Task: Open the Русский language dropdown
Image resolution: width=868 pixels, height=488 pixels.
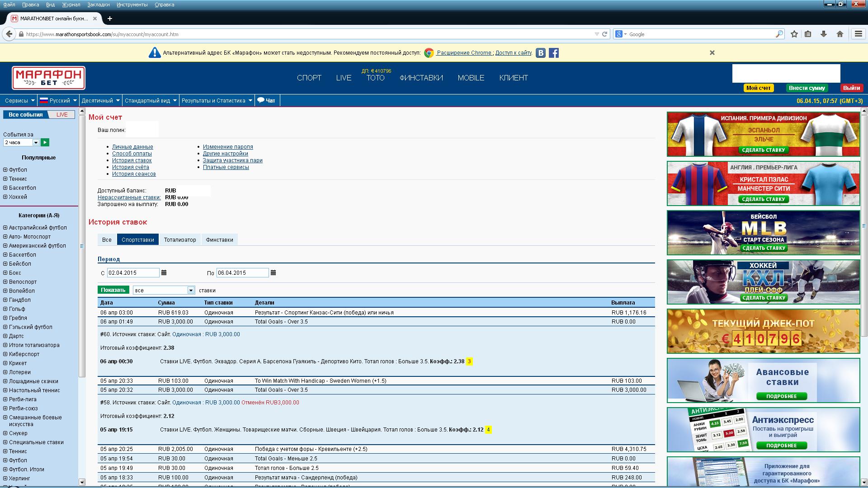Action: pyautogui.click(x=58, y=100)
